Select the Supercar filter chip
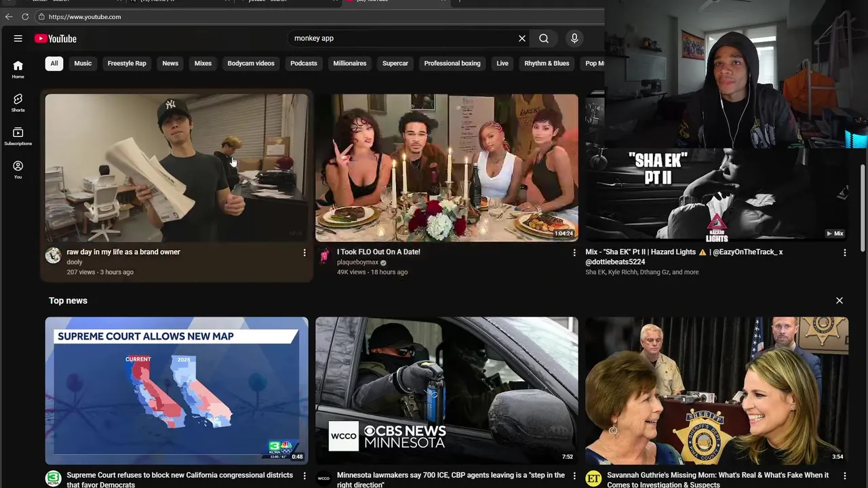Image resolution: width=868 pixels, height=488 pixels. [395, 63]
